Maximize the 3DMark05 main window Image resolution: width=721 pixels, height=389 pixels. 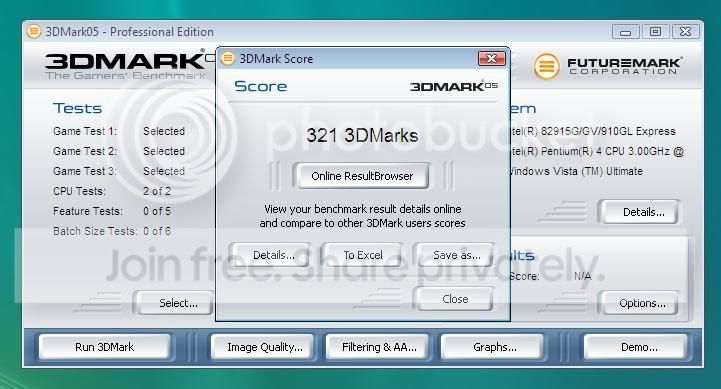[x=655, y=32]
